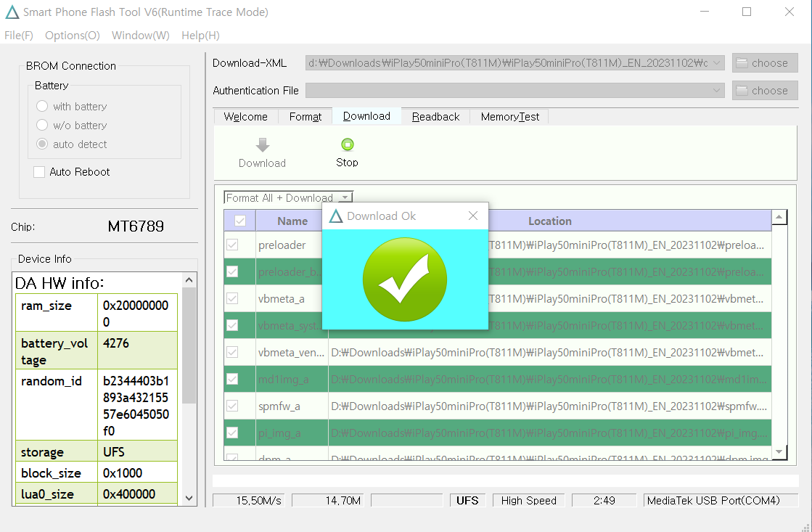812x532 pixels.
Task: Click the Smart Phone Flash Tool logo icon
Action: click(12, 12)
